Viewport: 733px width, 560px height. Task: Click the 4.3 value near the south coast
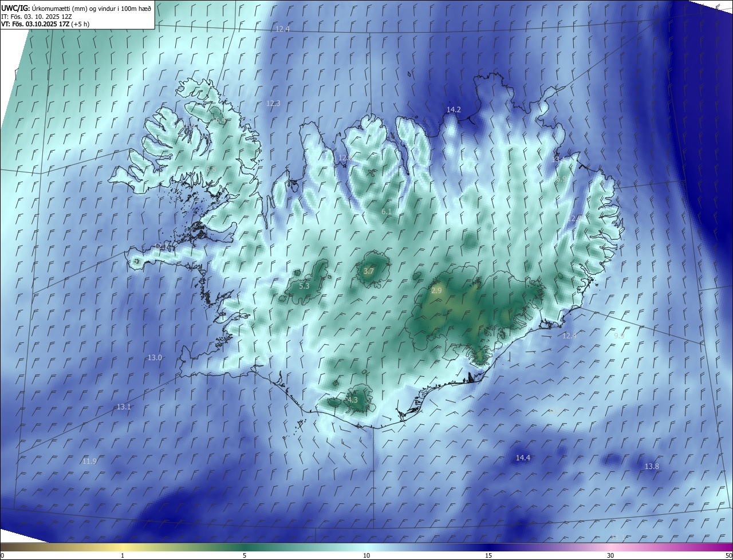click(352, 400)
